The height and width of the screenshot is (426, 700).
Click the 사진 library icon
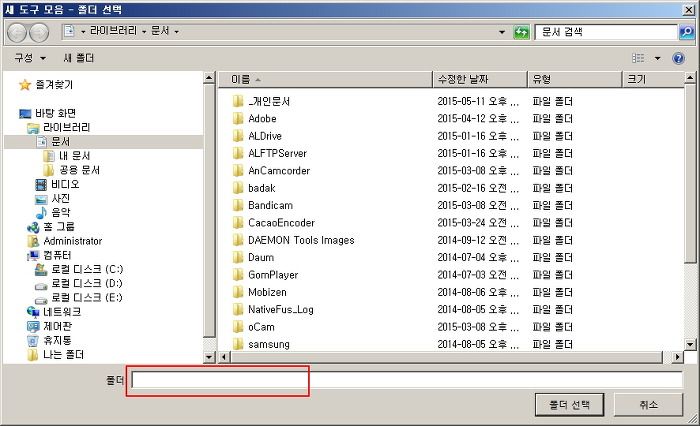click(41, 199)
